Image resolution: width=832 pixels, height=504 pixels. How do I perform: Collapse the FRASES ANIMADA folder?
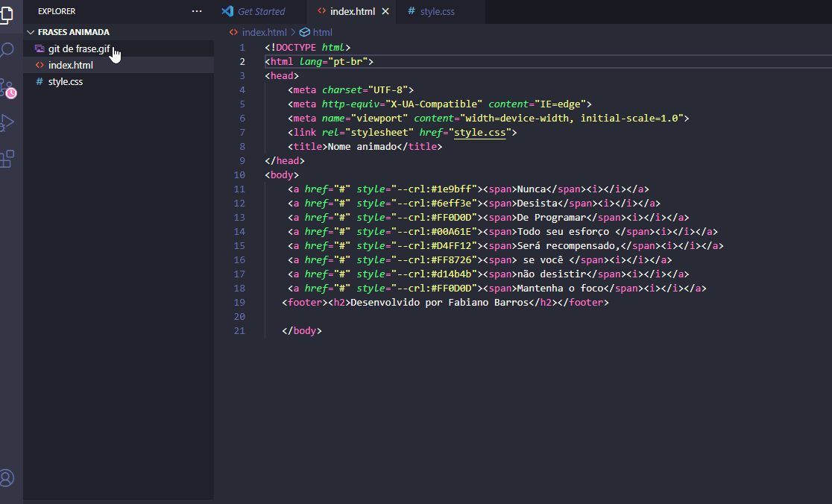(x=31, y=32)
